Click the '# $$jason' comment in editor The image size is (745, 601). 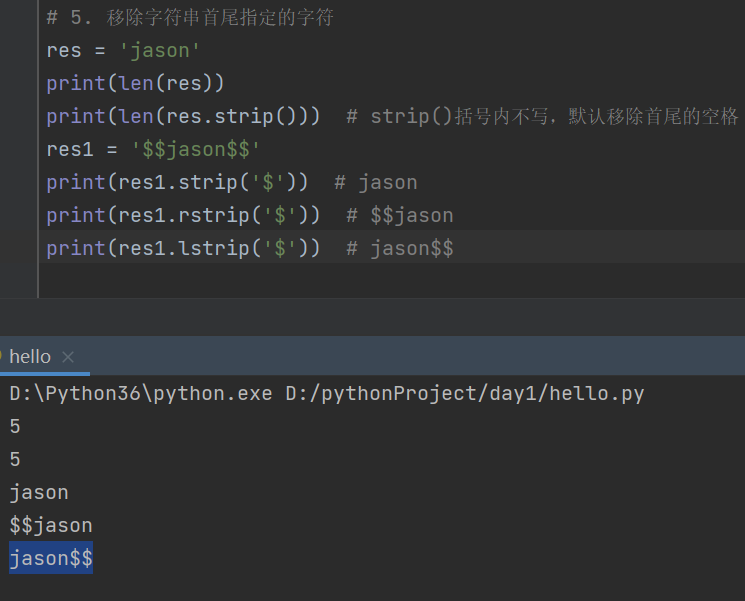[400, 216]
